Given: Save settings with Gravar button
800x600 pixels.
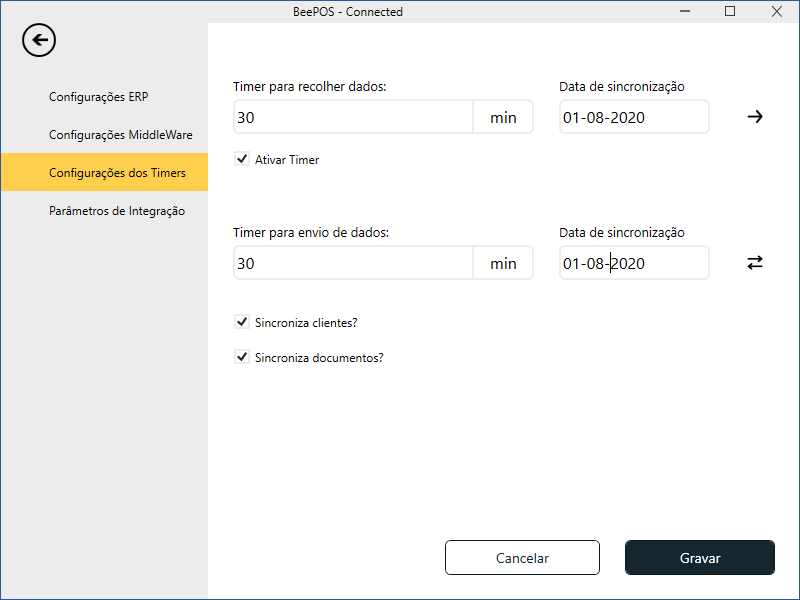Looking at the screenshot, I should pos(699,558).
